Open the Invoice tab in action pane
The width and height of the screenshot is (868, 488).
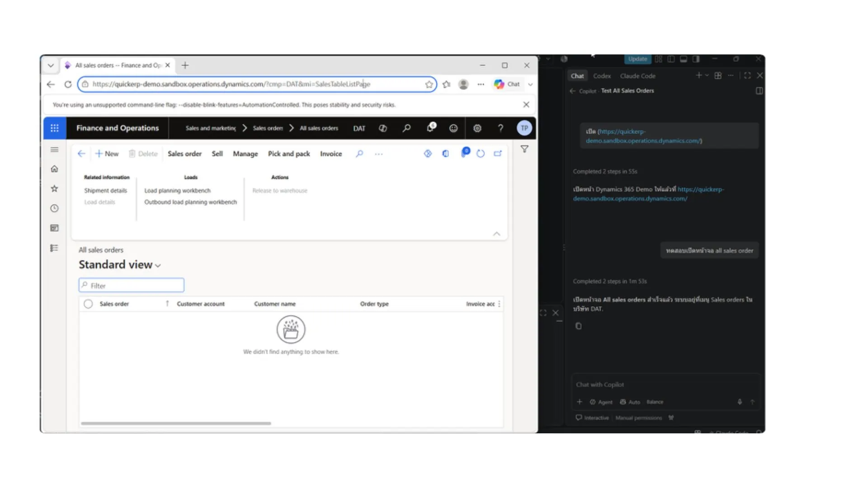click(331, 154)
